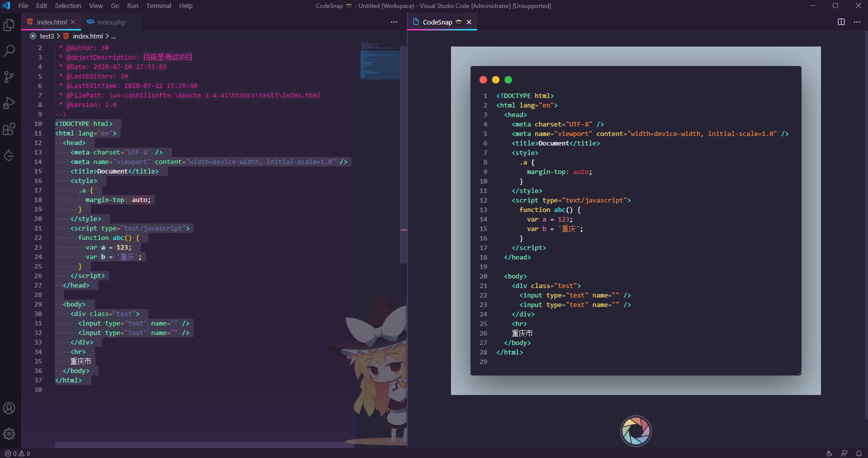Image resolution: width=868 pixels, height=458 pixels.
Task: Open more actions for CodeSnap editor group
Action: (856, 22)
